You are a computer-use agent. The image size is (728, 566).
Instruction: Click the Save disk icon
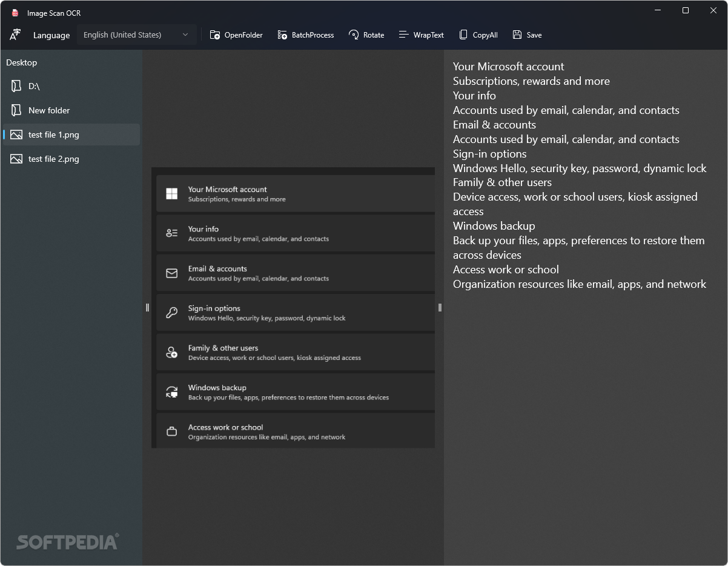click(517, 35)
